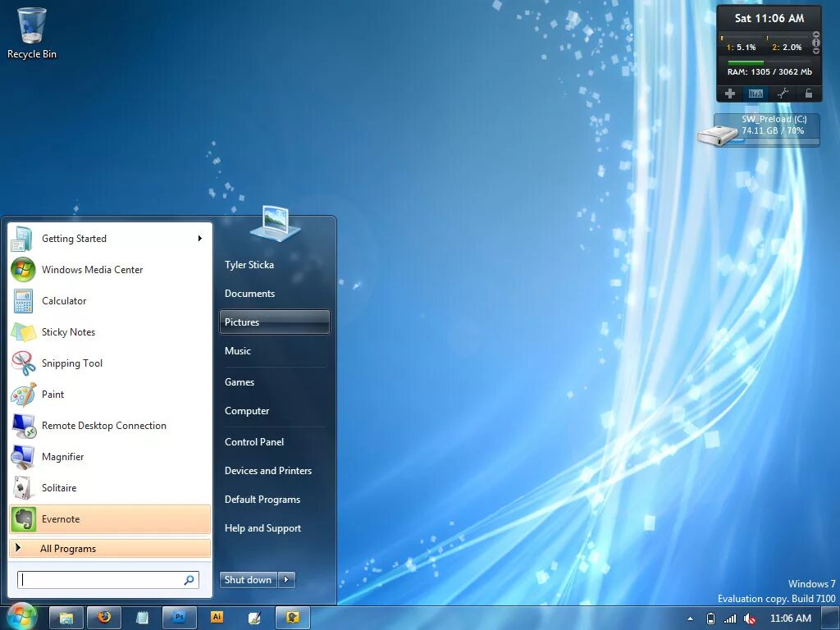The width and height of the screenshot is (840, 630).
Task: Click the gadget's up arrow button
Action: tap(816, 34)
